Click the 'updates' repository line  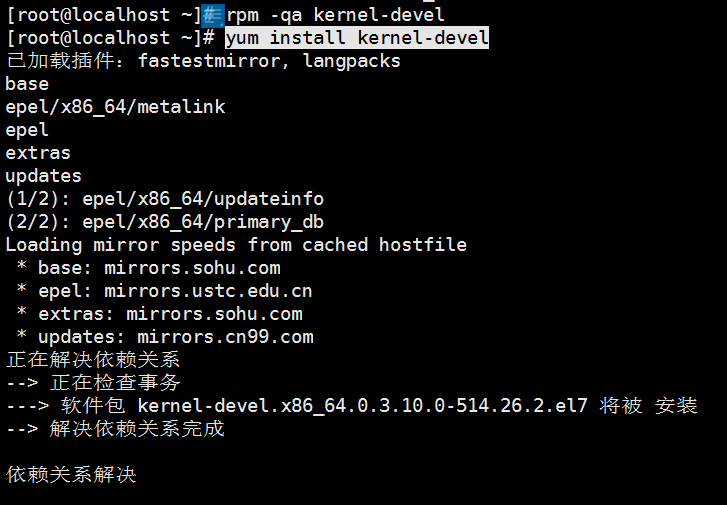tap(43, 176)
